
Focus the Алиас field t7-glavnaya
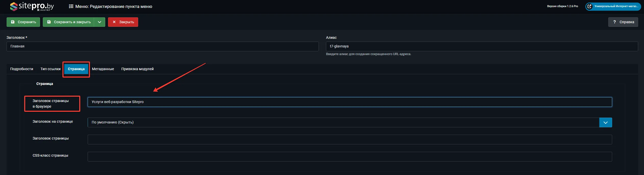click(x=482, y=46)
